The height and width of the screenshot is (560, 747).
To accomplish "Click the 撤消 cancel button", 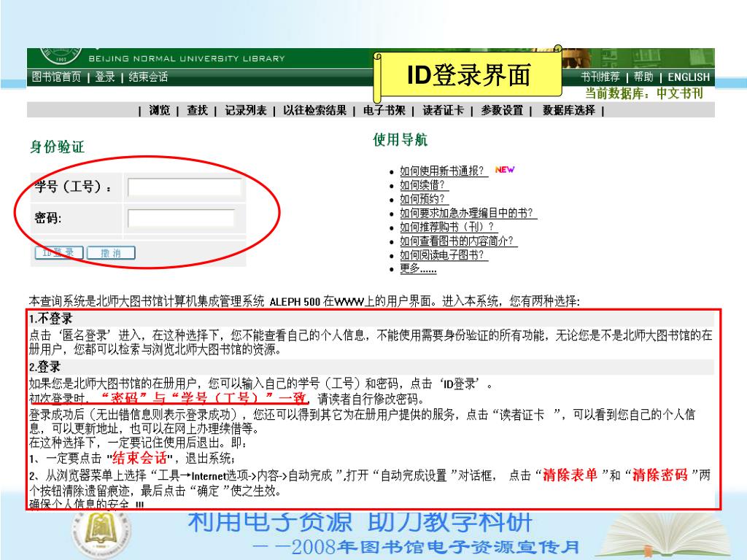I will (x=111, y=253).
